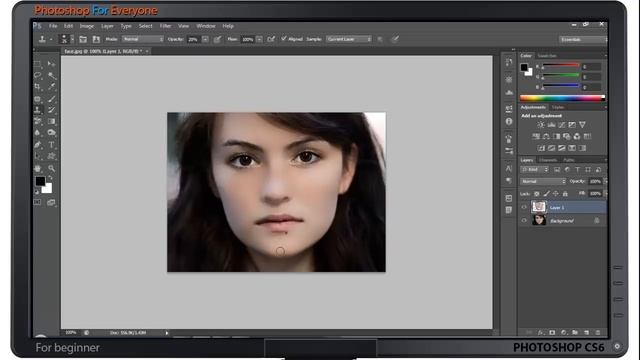The image size is (640, 360).
Task: Reset default foreground and background colors
Action: pyautogui.click(x=36, y=191)
